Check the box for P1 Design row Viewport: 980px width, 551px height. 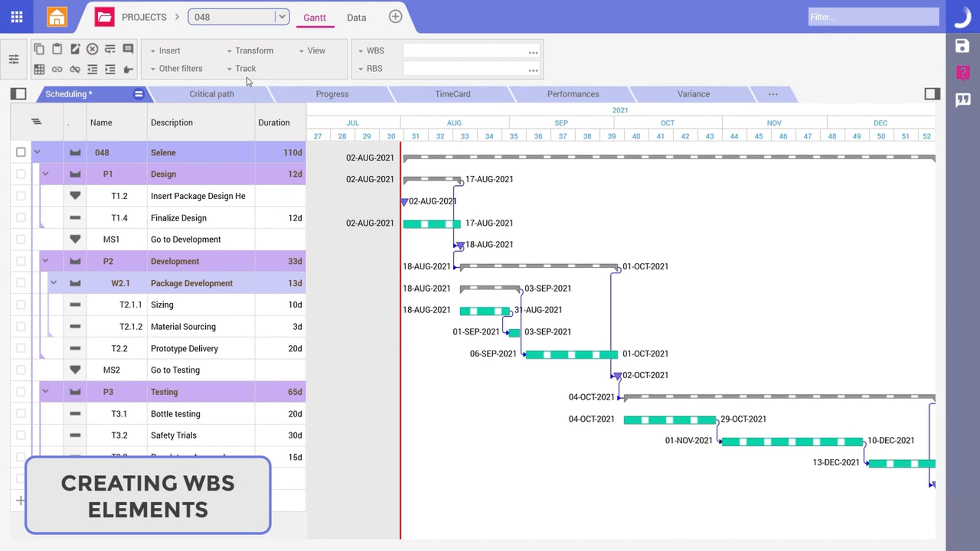coord(21,174)
